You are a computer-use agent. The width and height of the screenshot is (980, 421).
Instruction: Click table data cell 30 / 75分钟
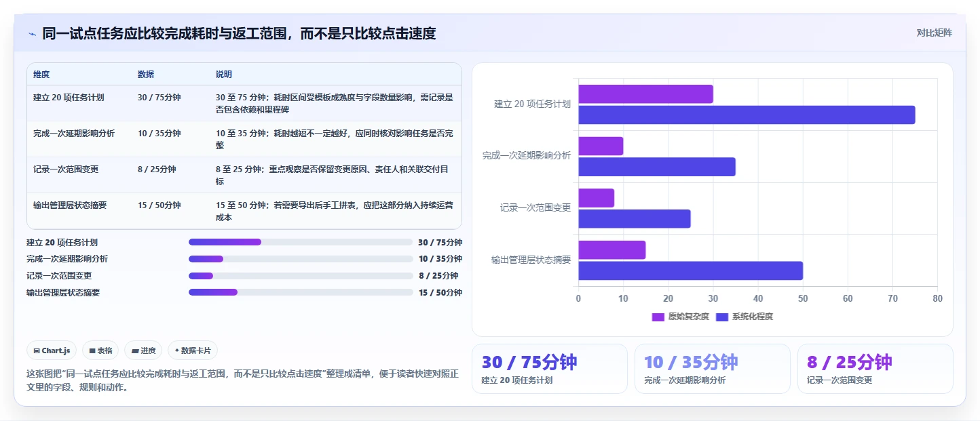[159, 98]
